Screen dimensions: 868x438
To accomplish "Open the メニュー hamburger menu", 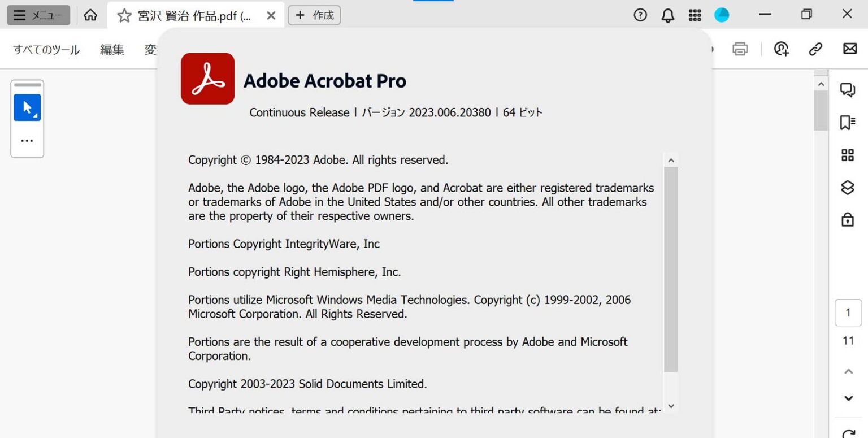I will [37, 15].
